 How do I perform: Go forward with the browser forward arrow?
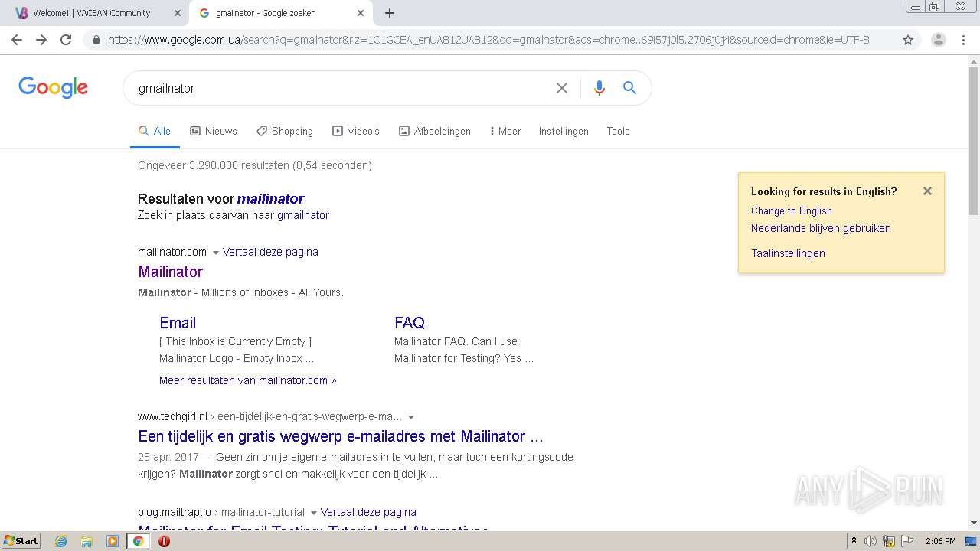click(x=41, y=40)
